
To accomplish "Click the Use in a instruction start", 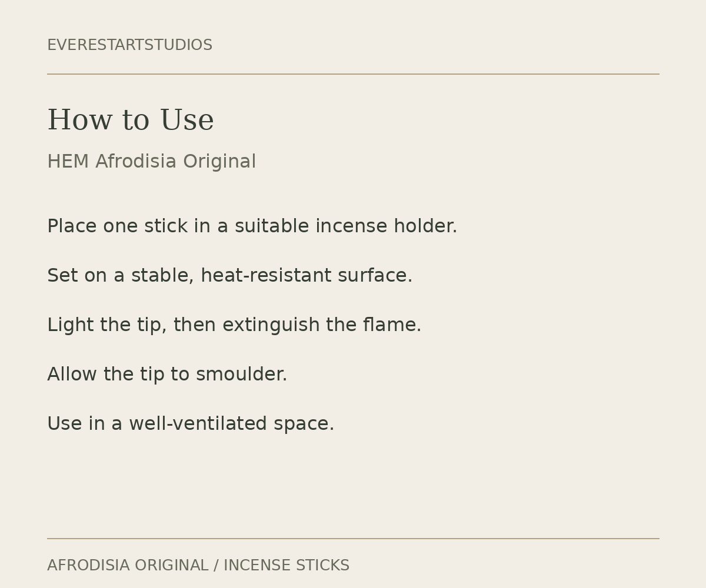I will pos(85,424).
